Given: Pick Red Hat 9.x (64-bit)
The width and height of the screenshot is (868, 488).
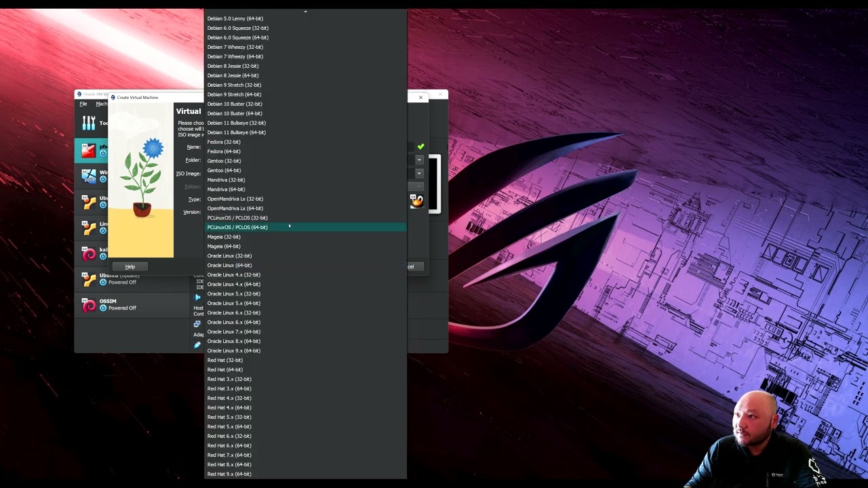Looking at the screenshot, I should (305, 474).
